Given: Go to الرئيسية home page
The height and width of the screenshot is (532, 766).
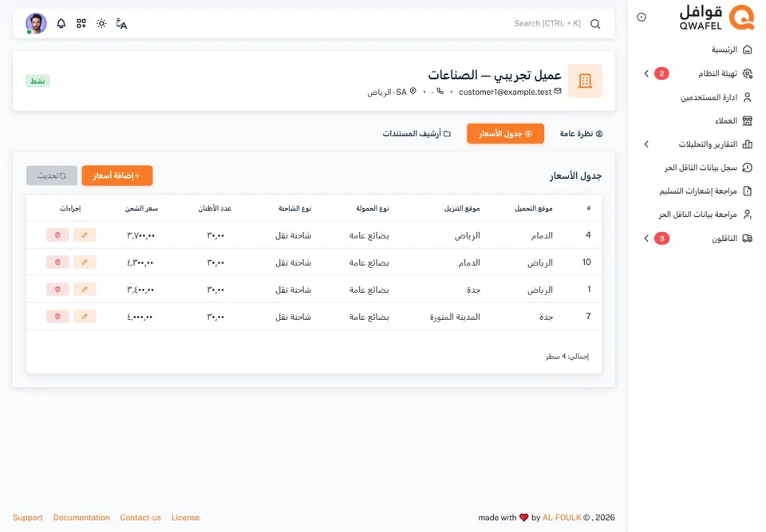Looking at the screenshot, I should [732, 49].
